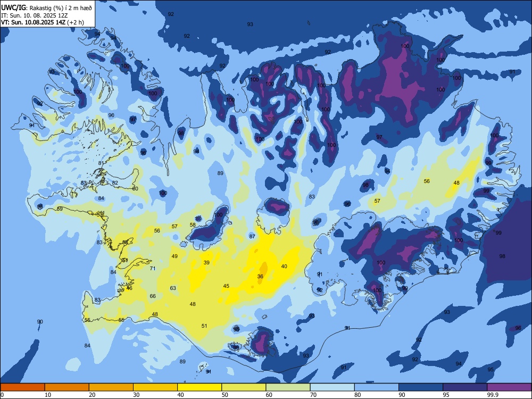Click the valid time 'VT: Sun. 10.08.2025 14Z (+2 h)'

click(x=43, y=22)
